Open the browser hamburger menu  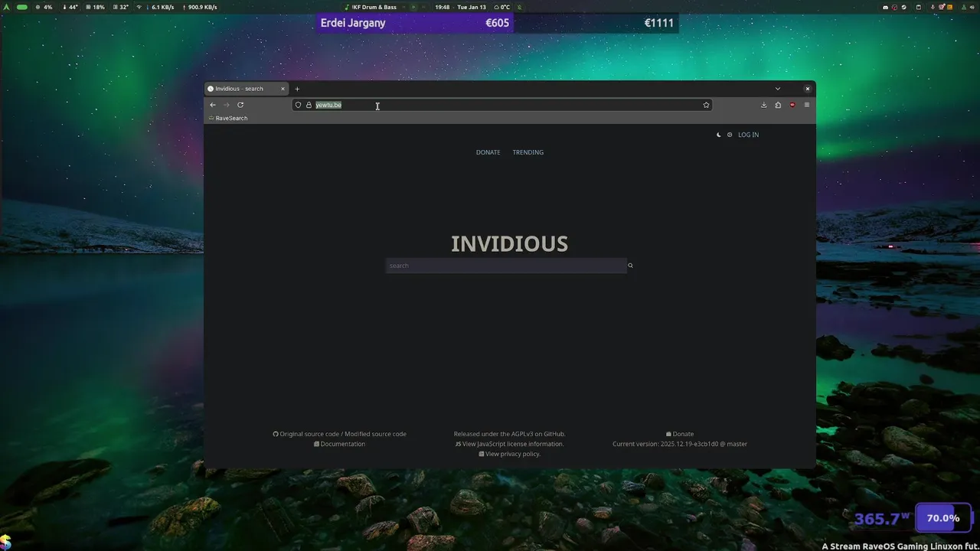pyautogui.click(x=806, y=105)
